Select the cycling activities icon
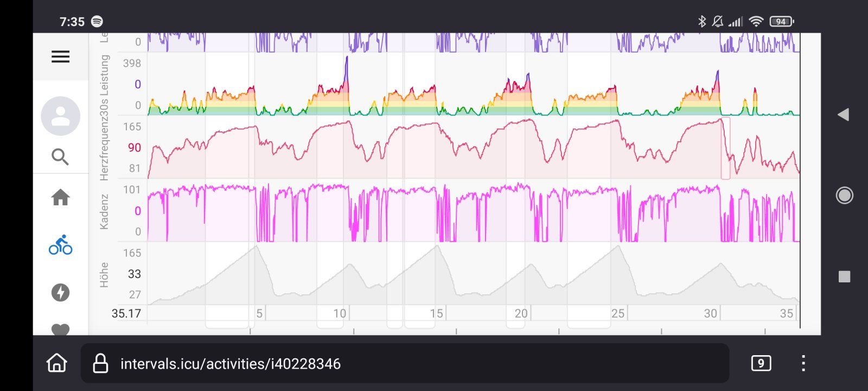868x391 pixels. [x=60, y=245]
